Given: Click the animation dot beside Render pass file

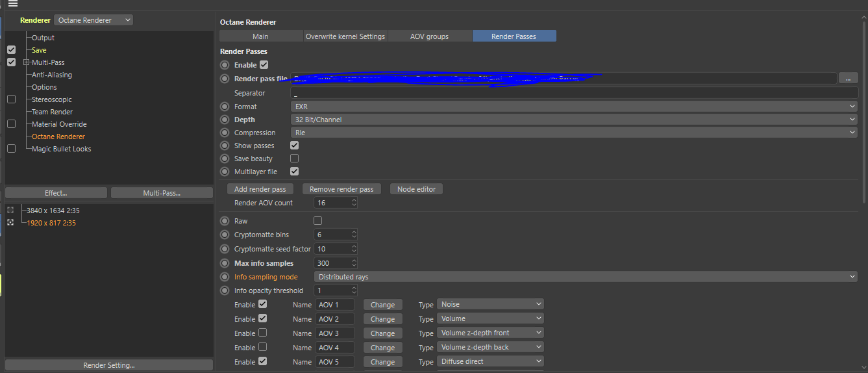Looking at the screenshot, I should pos(225,79).
